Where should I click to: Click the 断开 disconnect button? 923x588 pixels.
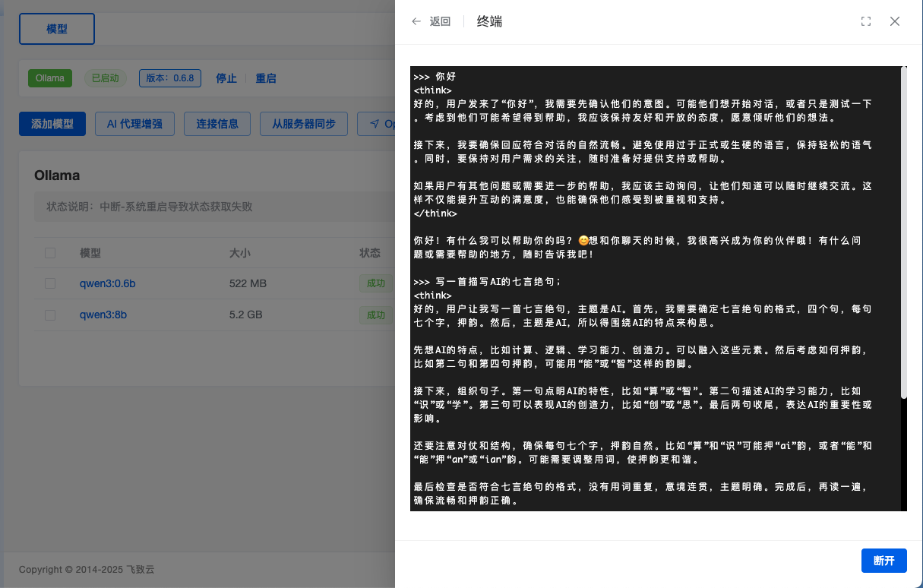tap(883, 561)
